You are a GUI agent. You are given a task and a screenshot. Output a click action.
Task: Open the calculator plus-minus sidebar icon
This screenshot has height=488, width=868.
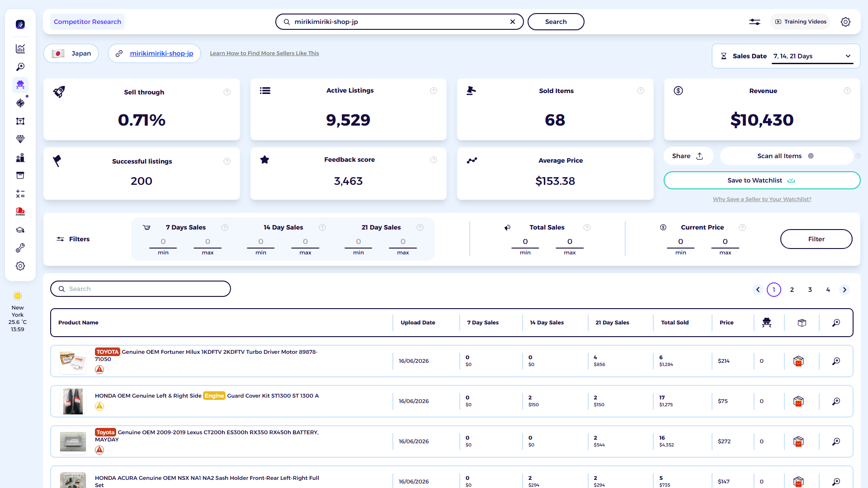pos(20,194)
